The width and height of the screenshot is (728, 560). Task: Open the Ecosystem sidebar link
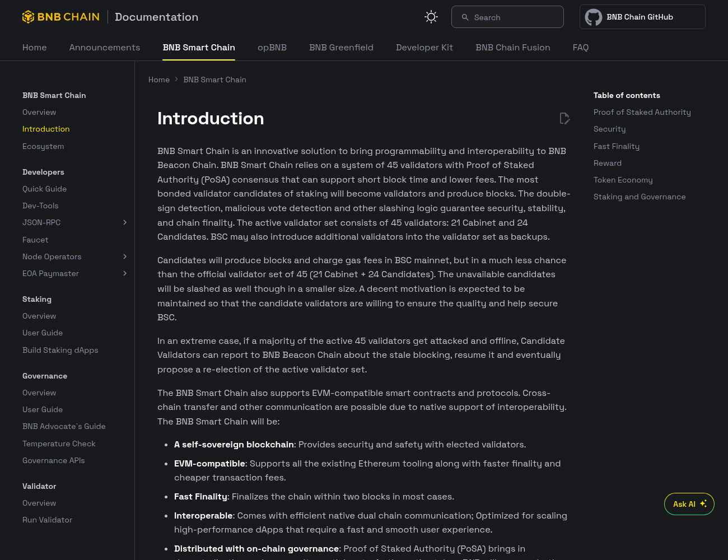pyautogui.click(x=43, y=146)
